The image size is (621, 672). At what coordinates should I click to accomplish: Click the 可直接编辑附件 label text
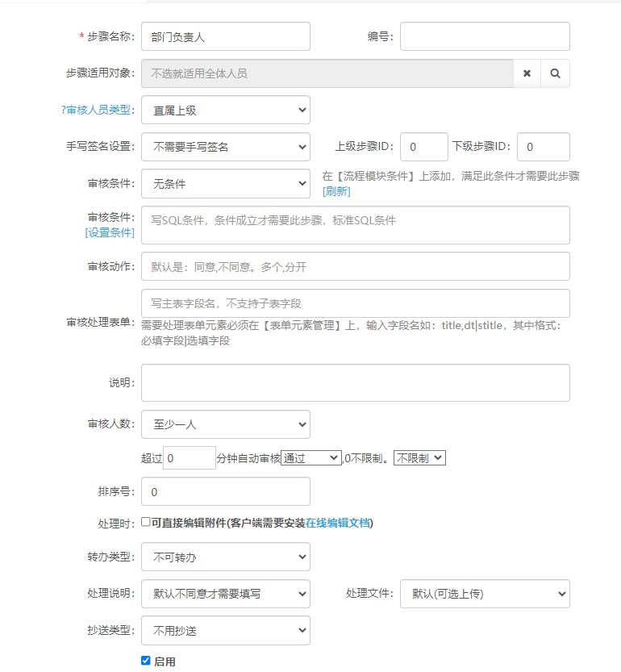pyautogui.click(x=189, y=523)
